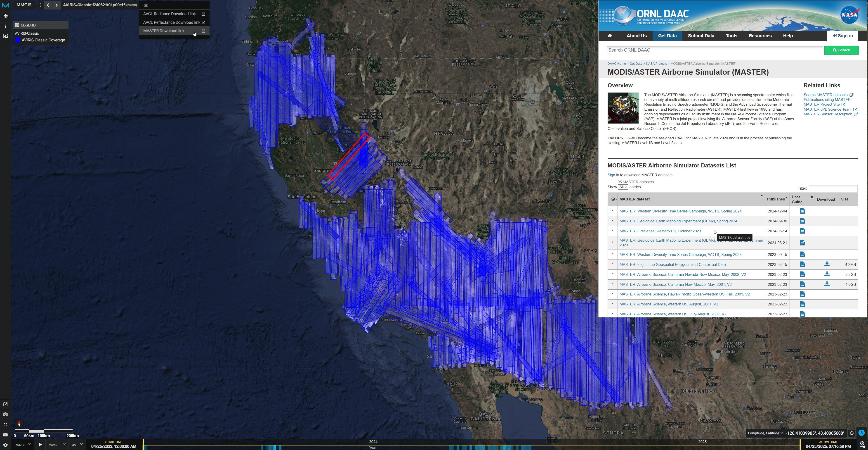Viewport: 868px width, 450px height.
Task: Click the Search ORNL DAAC input field
Action: pyautogui.click(x=714, y=50)
